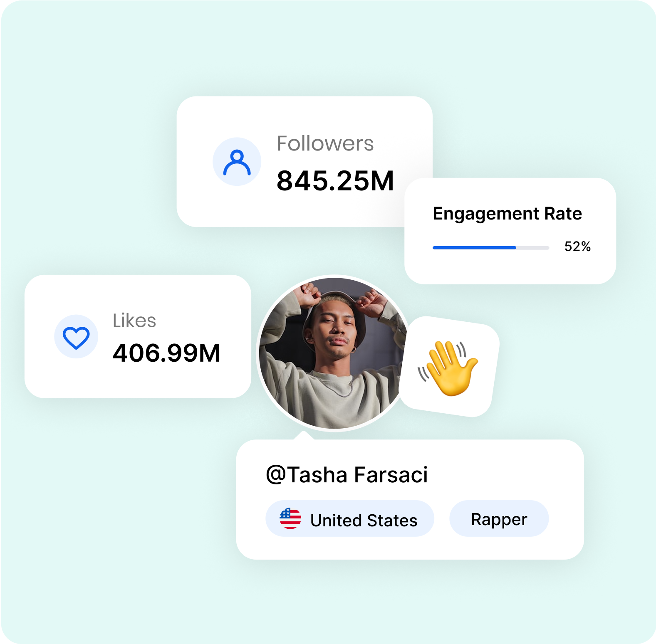Click the Engagement Rate heading
This screenshot has height=644, width=656.
507,214
